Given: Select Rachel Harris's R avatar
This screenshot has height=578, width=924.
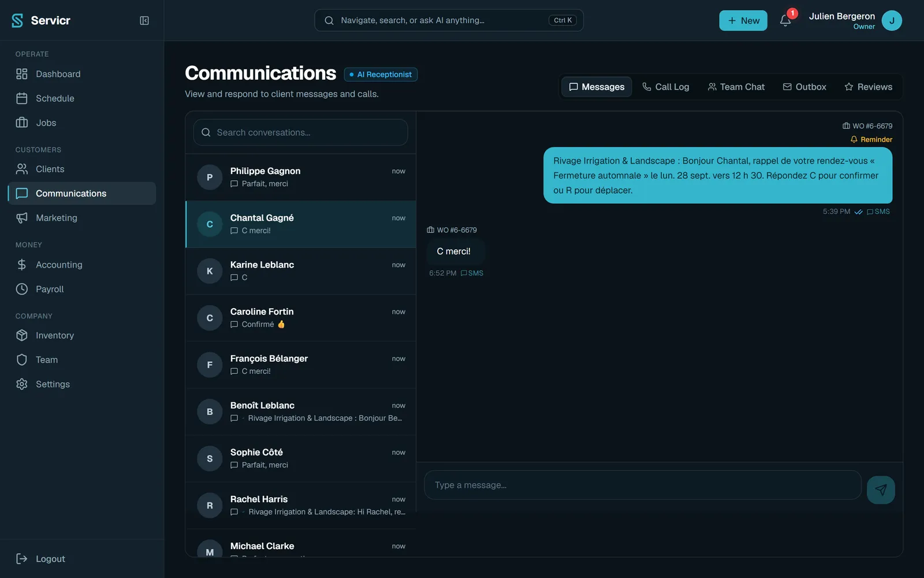Looking at the screenshot, I should pyautogui.click(x=210, y=505).
